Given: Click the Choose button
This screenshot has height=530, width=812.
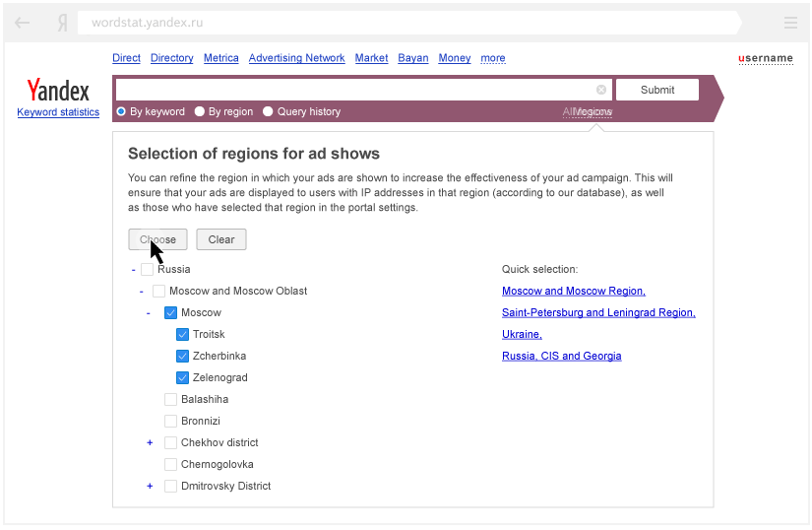Looking at the screenshot, I should point(157,239).
